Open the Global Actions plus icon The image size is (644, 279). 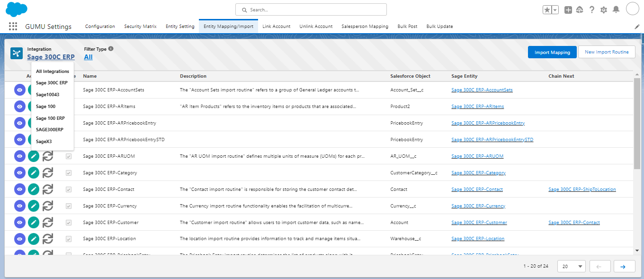tap(568, 10)
